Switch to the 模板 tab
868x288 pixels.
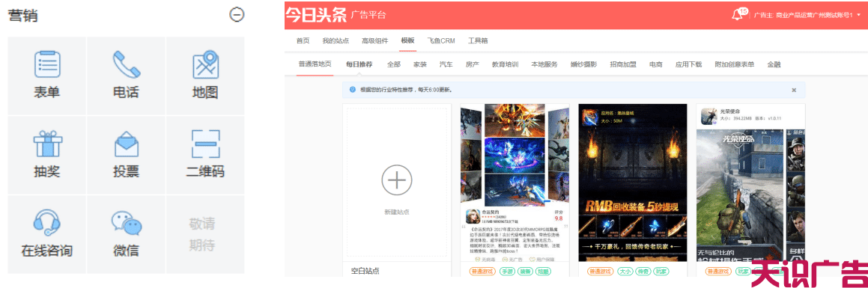pyautogui.click(x=407, y=41)
